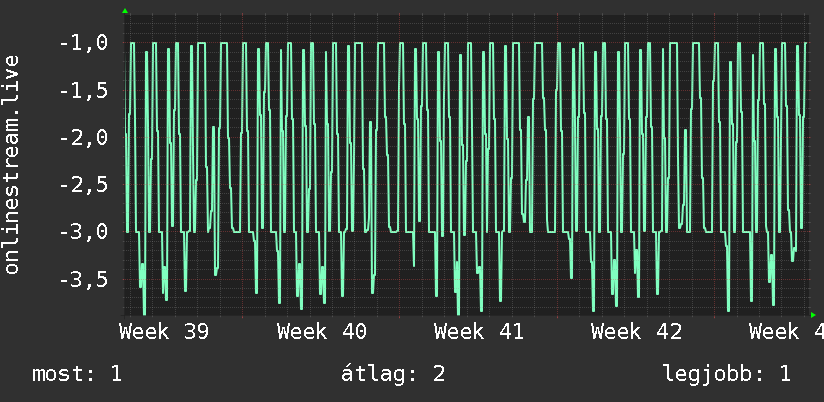This screenshot has width=824, height=402.
Task: Select the Week 42 axis label
Action: coord(636,332)
